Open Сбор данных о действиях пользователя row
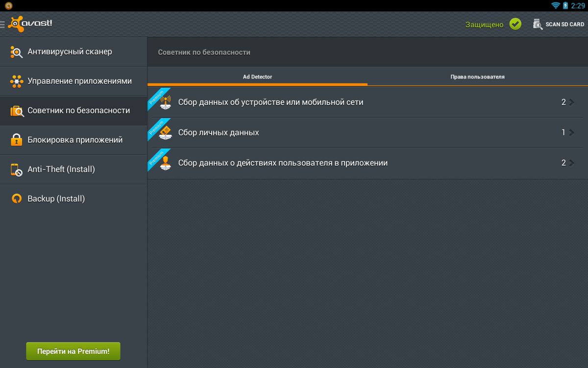This screenshot has height=368, width=588. coord(367,163)
